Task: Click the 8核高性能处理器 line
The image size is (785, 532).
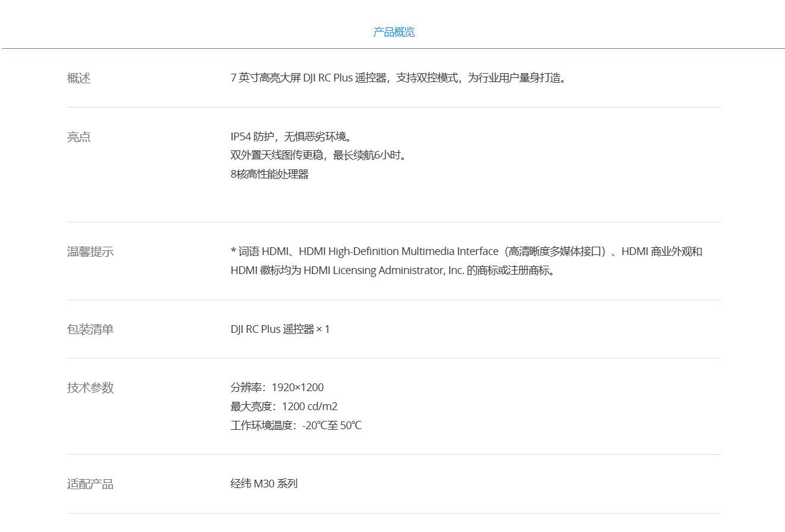Action: coord(270,174)
